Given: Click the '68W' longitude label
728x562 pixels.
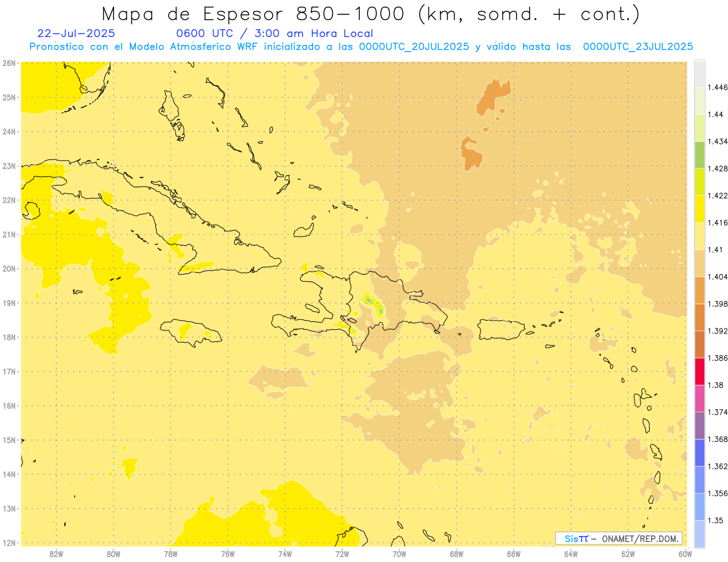Looking at the screenshot, I should (x=457, y=554).
